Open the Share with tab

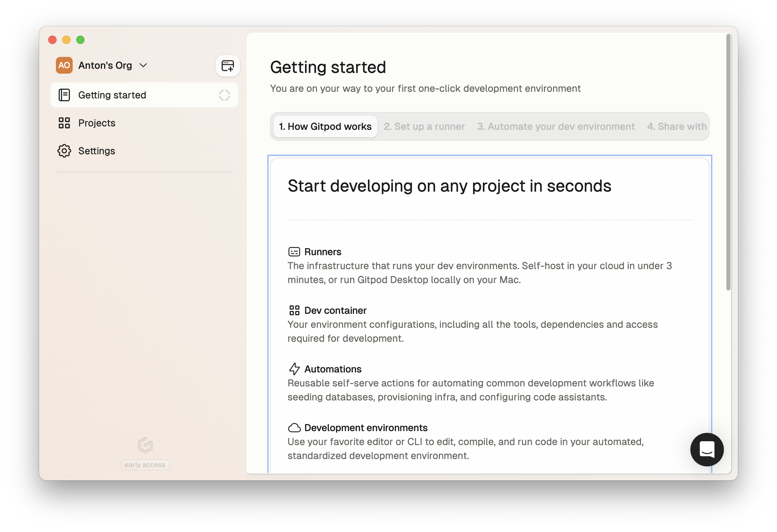click(x=677, y=126)
